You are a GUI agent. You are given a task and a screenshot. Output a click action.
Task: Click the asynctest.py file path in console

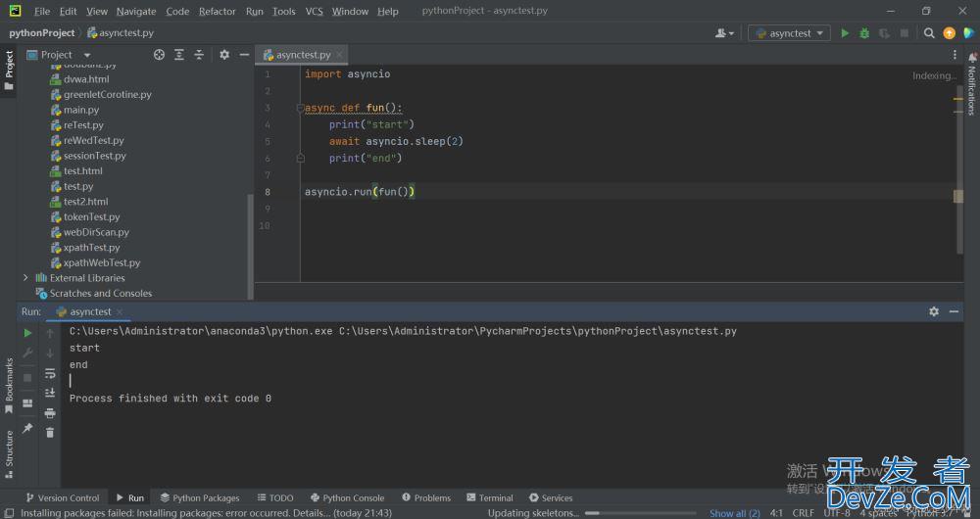[537, 331]
